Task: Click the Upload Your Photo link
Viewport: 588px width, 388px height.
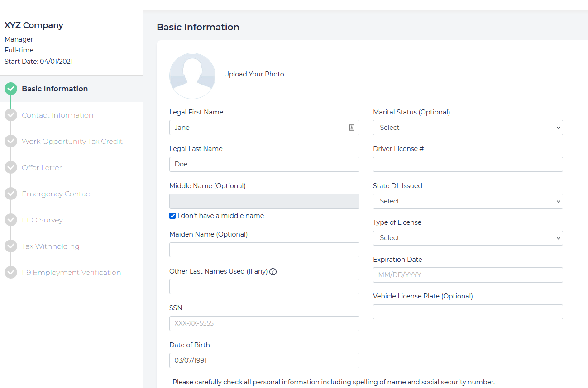Action: [254, 74]
